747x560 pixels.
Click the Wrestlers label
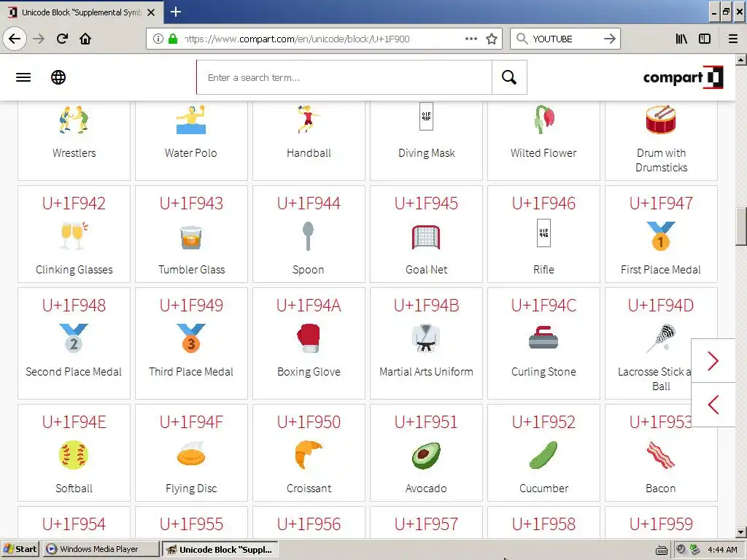[74, 153]
